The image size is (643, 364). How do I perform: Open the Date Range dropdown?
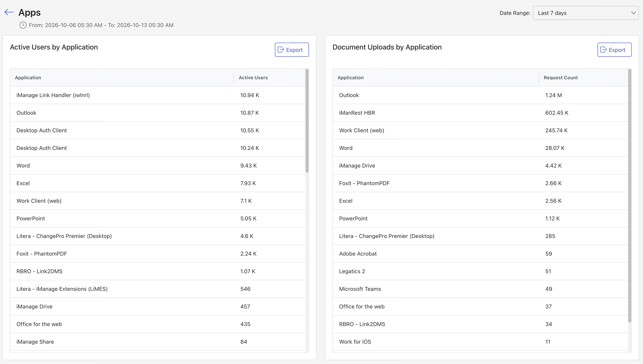point(585,13)
